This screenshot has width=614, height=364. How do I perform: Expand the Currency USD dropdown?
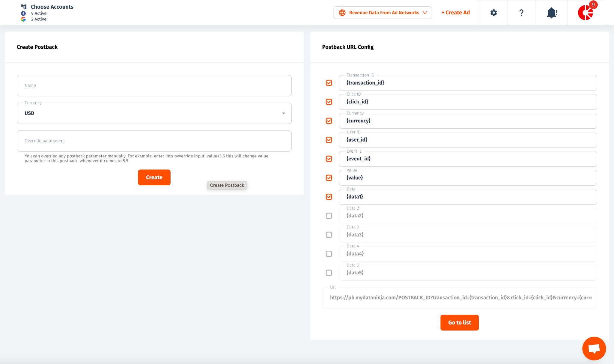pos(154,113)
